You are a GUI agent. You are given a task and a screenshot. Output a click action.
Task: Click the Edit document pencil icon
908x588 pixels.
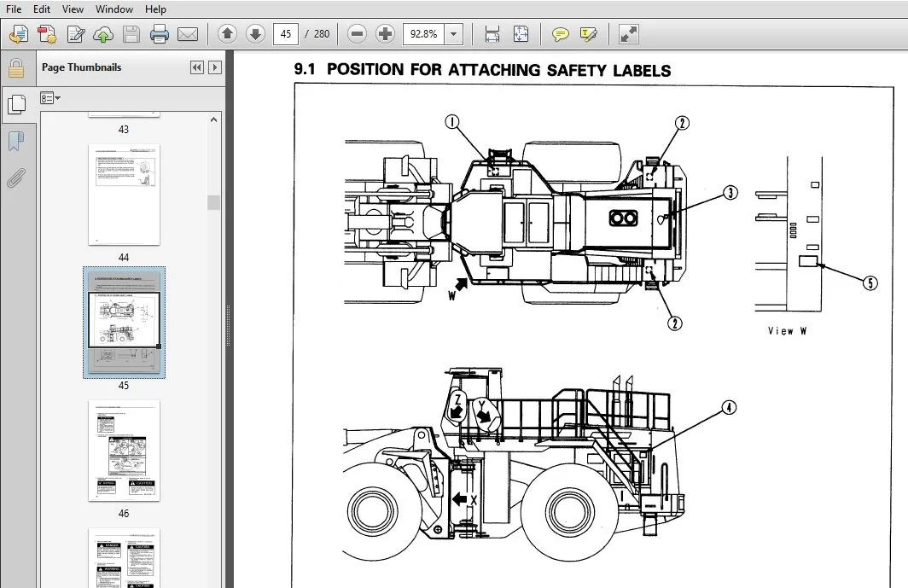[x=75, y=34]
